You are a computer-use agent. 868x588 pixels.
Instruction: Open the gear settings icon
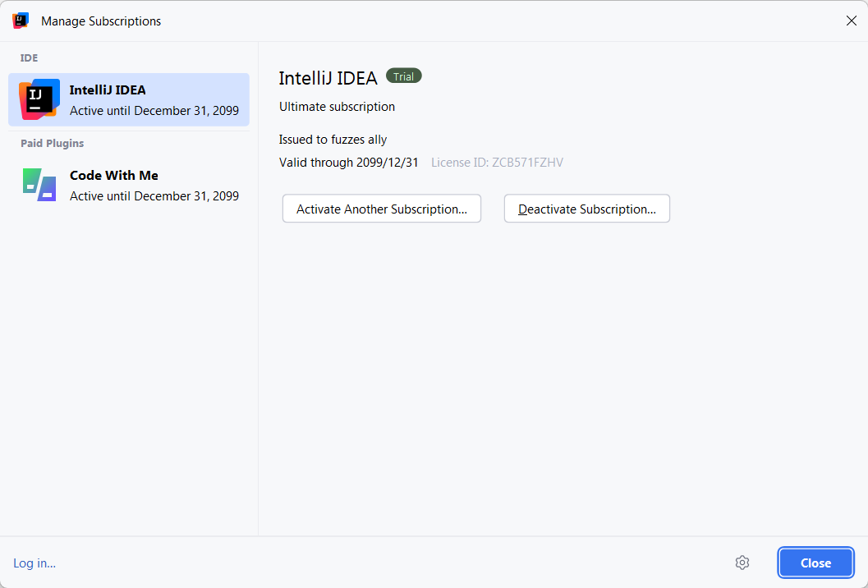[x=742, y=563]
